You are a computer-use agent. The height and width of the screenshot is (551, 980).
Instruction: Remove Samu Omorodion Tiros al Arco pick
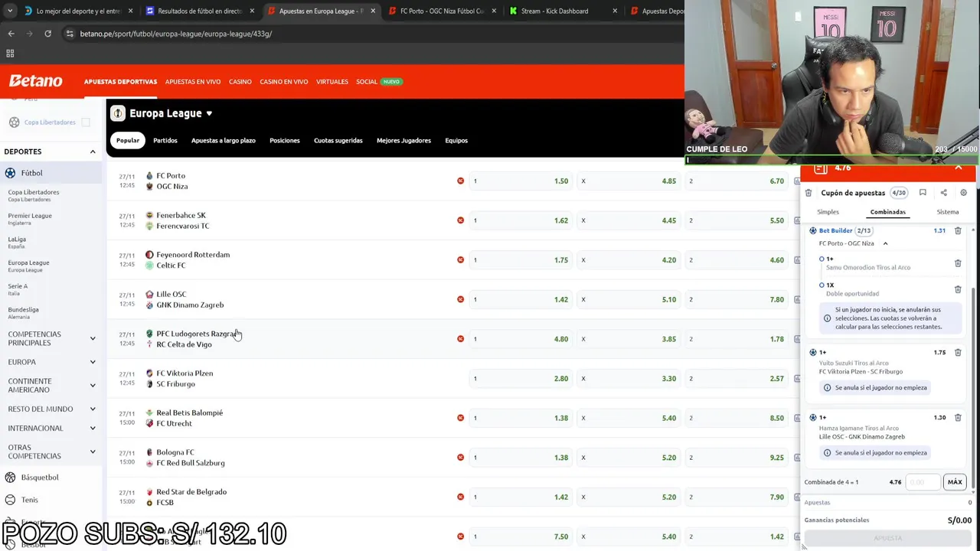(958, 263)
